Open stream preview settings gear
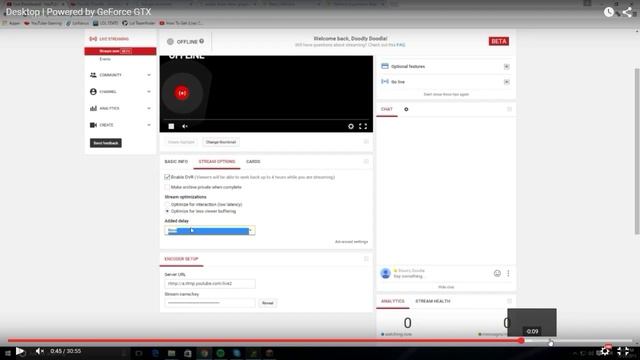This screenshot has height=360, width=640. 351,127
